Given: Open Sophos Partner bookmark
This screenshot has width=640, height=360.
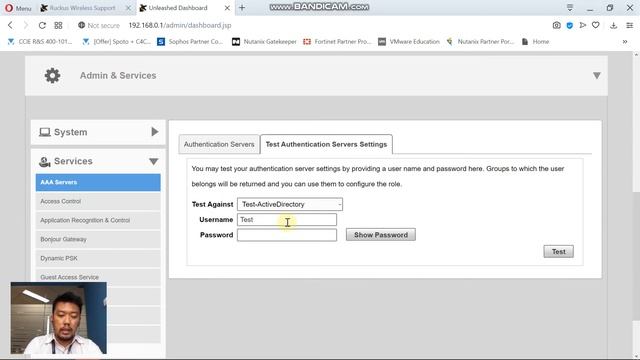Looking at the screenshot, I should 190,42.
